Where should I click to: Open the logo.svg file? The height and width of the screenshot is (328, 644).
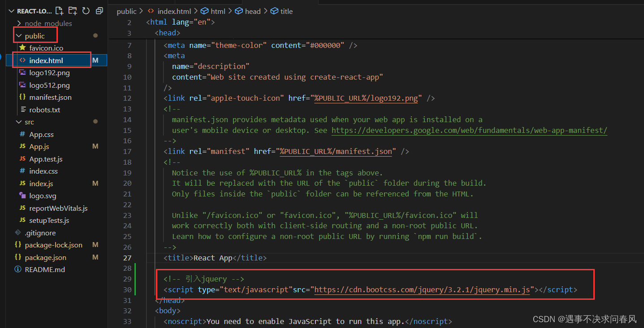pyautogui.click(x=43, y=196)
